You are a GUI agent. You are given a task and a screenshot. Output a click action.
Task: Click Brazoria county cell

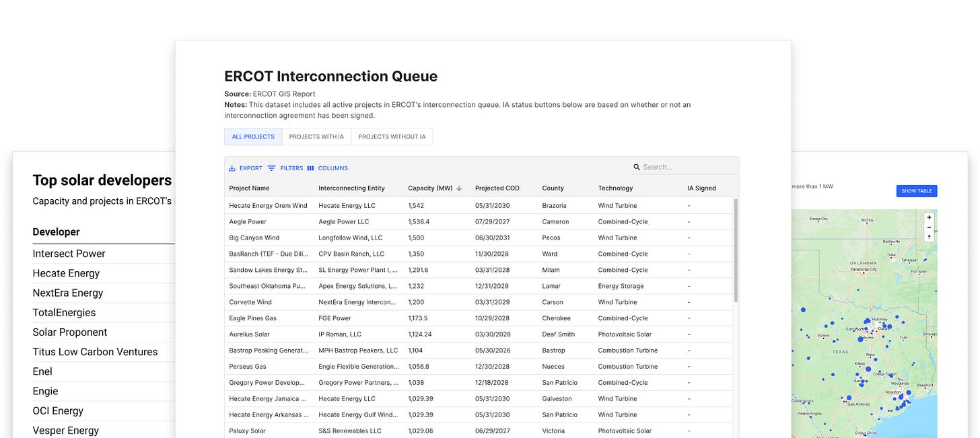pyautogui.click(x=554, y=206)
